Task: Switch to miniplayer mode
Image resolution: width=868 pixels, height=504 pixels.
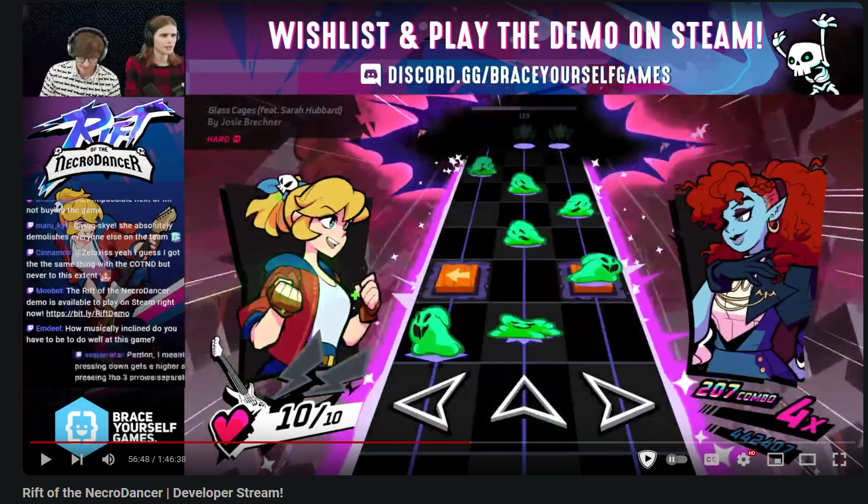Action: pyautogui.click(x=776, y=459)
